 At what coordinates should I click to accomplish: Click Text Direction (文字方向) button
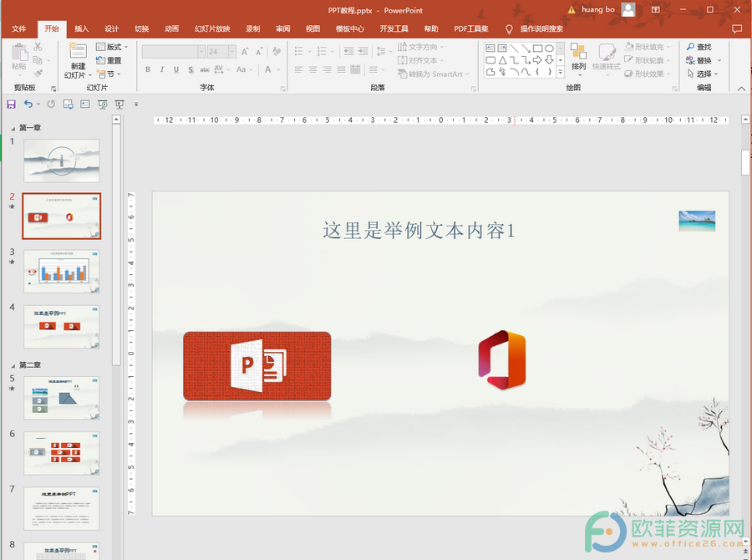click(420, 47)
